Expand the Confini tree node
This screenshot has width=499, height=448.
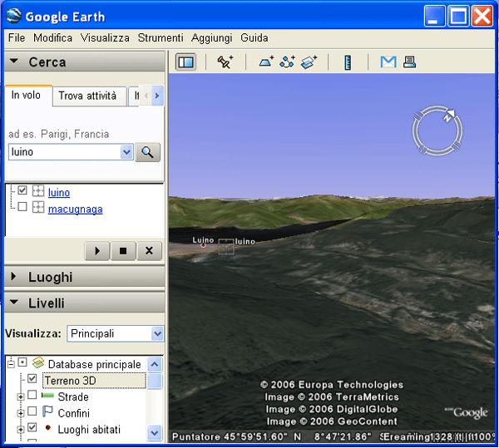coord(21,413)
